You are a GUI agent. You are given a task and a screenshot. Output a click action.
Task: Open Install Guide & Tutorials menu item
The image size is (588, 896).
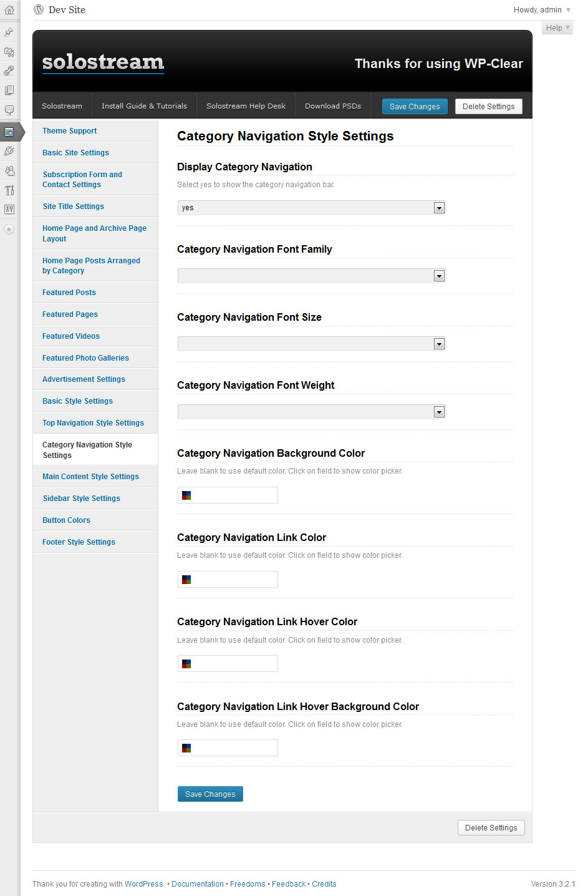[144, 106]
